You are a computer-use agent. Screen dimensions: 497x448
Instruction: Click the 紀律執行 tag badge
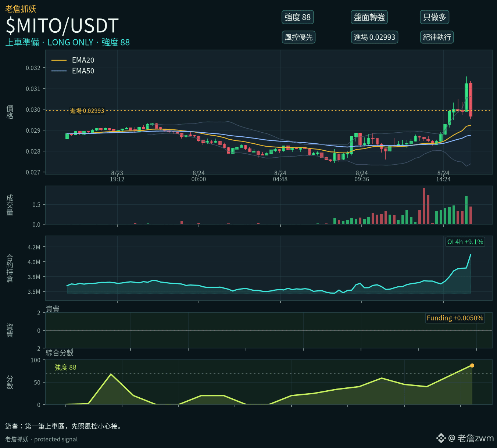[x=437, y=37]
